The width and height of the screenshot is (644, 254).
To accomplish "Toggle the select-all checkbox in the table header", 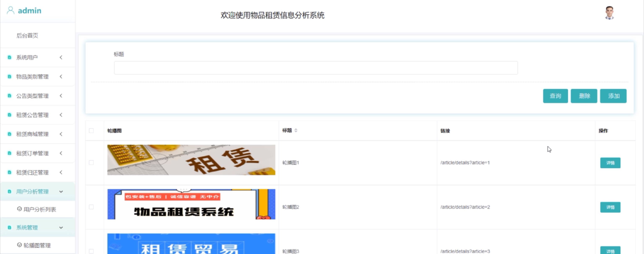I will click(x=91, y=131).
